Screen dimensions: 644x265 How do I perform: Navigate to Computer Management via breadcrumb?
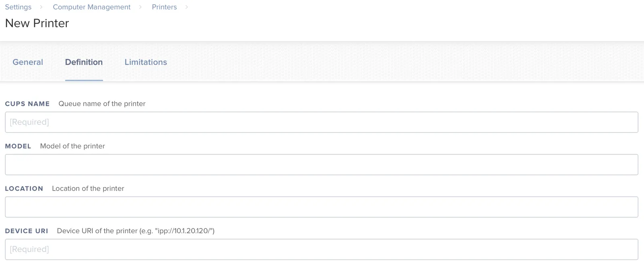[91, 7]
